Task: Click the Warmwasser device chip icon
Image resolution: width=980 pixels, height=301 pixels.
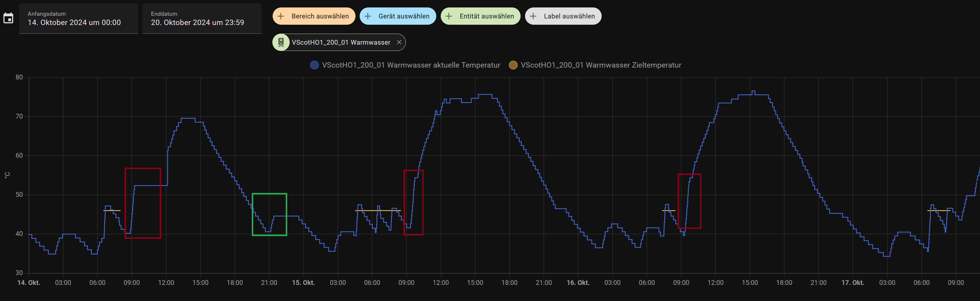Action: (x=281, y=42)
